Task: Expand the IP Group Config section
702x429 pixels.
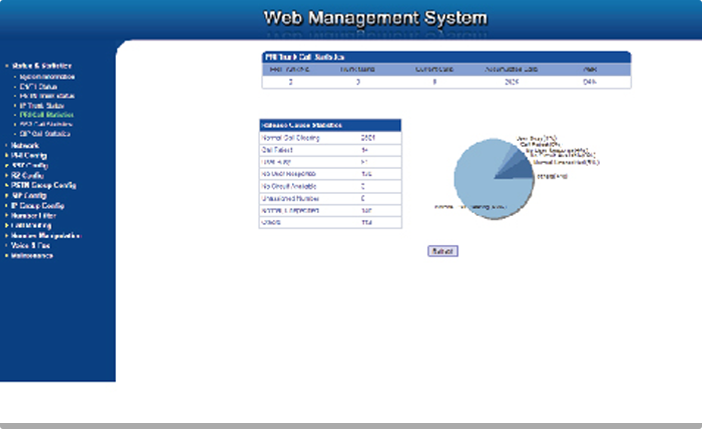Action: coord(38,206)
